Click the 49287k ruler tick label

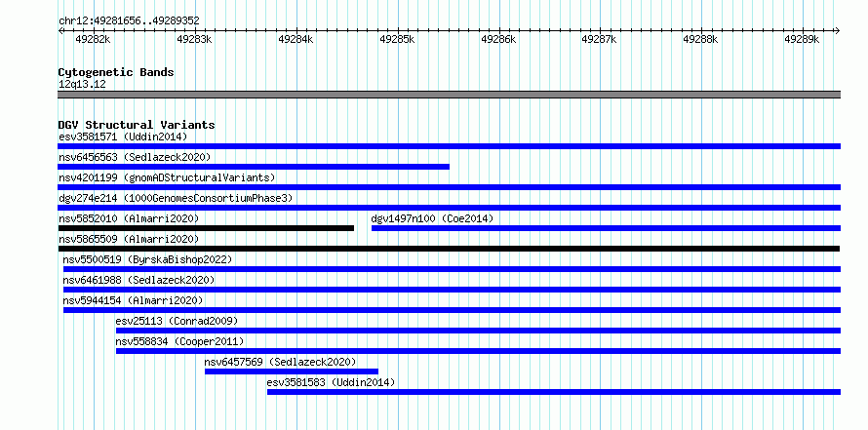600,39
